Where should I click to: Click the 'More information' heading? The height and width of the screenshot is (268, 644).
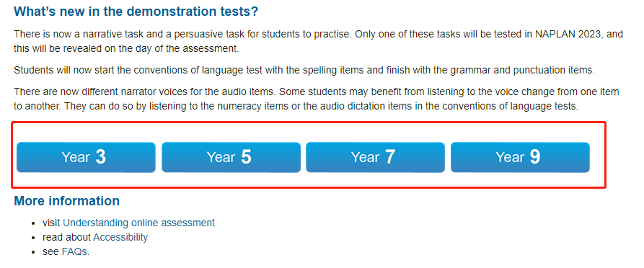67,201
